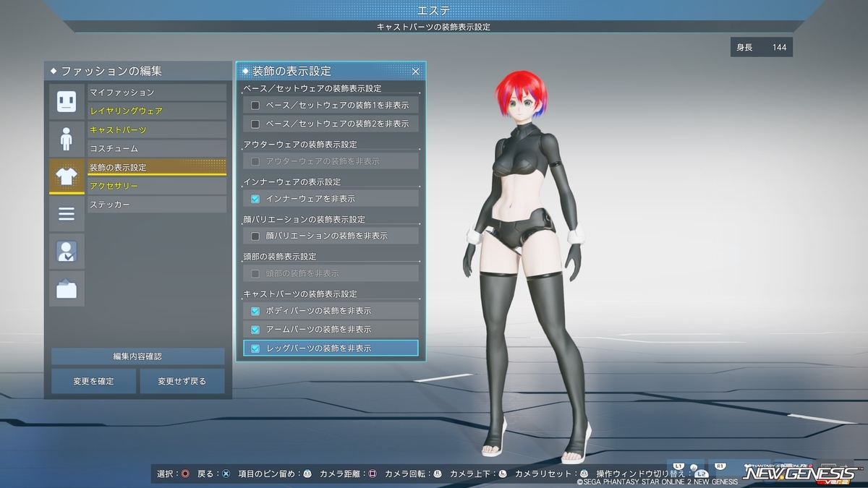The image size is (868, 488).
Task: Close the 装飾の表示設定 panel
Action: click(x=416, y=71)
